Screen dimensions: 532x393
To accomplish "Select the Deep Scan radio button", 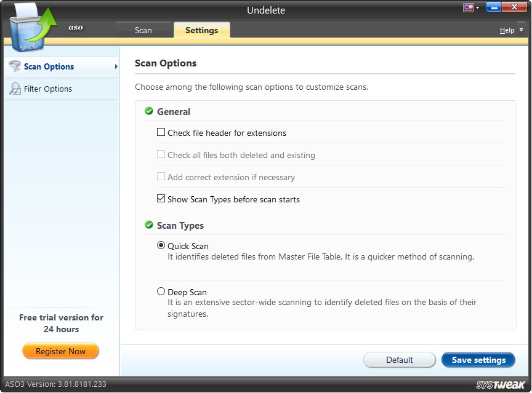I will pos(161,291).
